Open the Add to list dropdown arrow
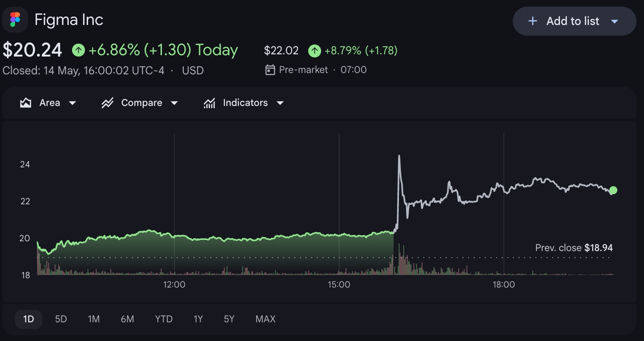The image size is (644, 341). click(615, 21)
